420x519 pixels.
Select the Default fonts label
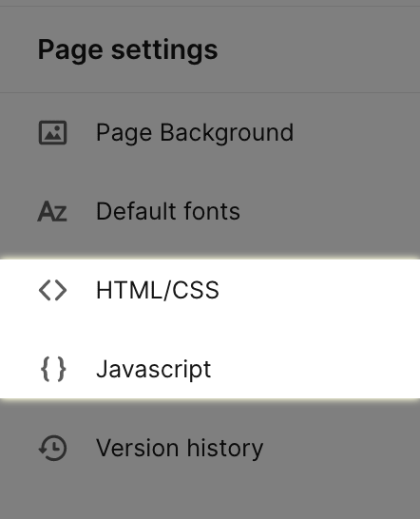click(x=168, y=211)
